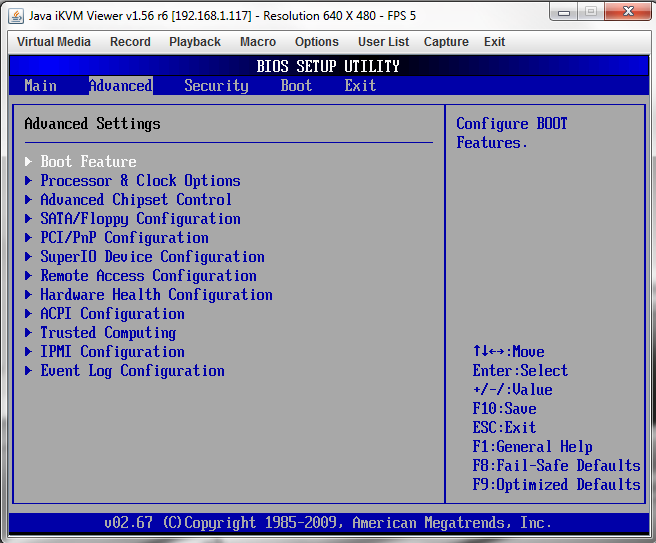Image resolution: width=656 pixels, height=543 pixels.
Task: Open the Record menu
Action: [x=130, y=42]
